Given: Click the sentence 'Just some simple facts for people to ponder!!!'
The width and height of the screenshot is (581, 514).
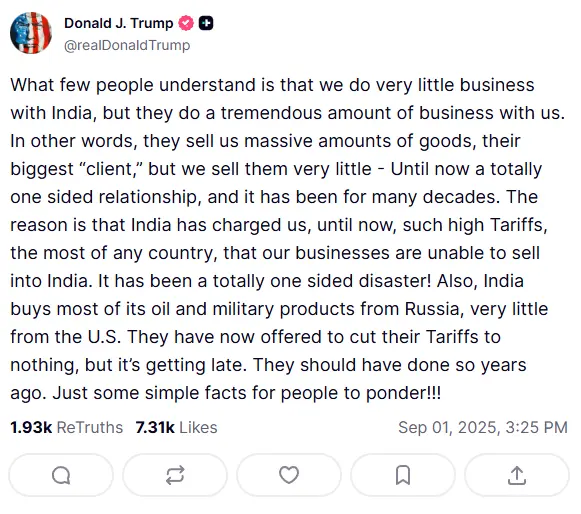Looking at the screenshot, I should tap(247, 393).
